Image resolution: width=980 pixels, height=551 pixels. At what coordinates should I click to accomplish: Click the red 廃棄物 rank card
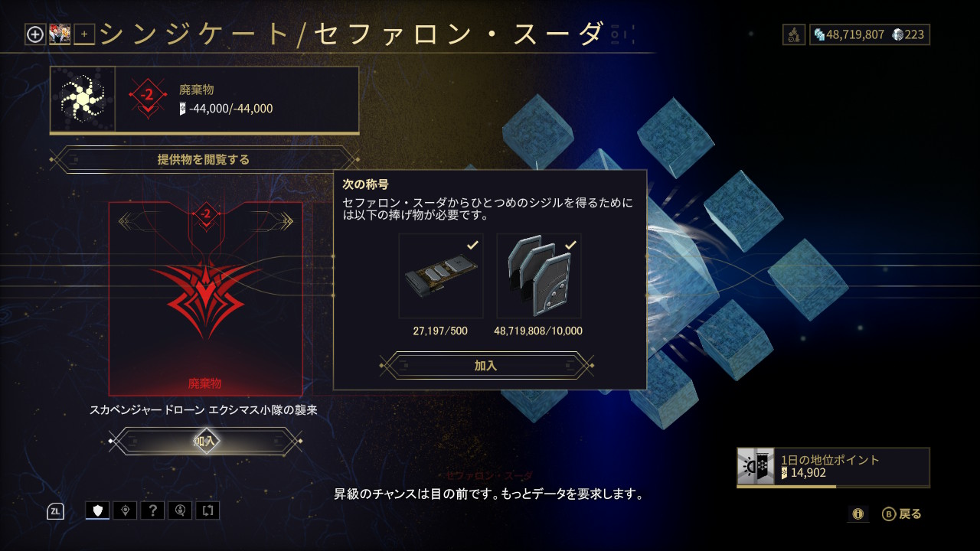(205, 298)
